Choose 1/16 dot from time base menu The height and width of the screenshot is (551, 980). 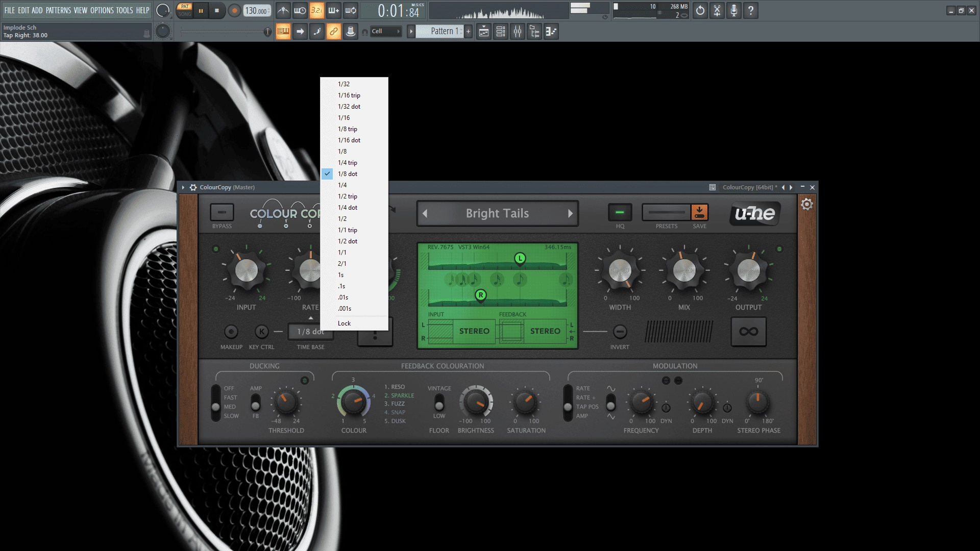click(x=354, y=140)
